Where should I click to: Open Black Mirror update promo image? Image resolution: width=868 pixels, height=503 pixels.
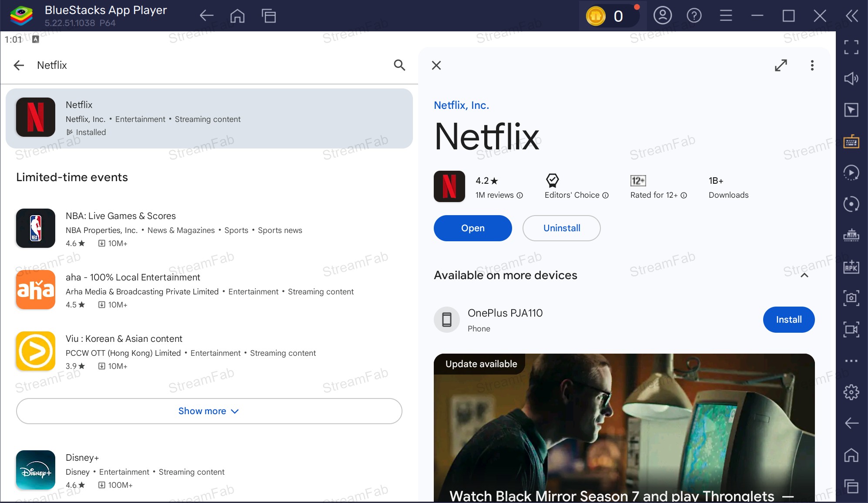(x=624, y=428)
